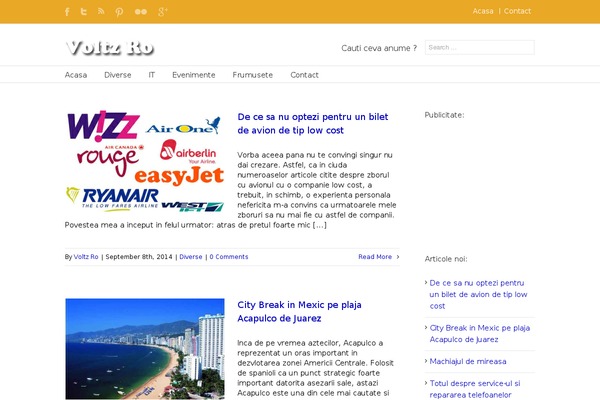Open the Frumusete menu item
600x400 pixels.
click(253, 75)
